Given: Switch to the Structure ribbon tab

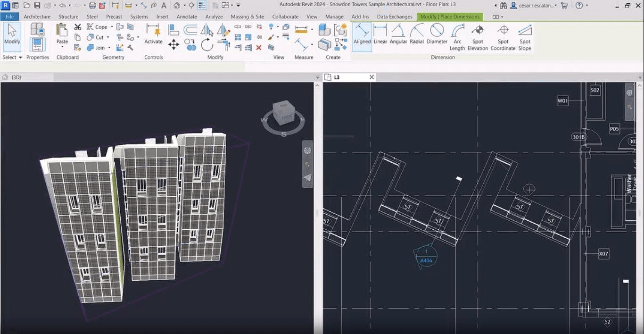Looking at the screenshot, I should click(68, 17).
